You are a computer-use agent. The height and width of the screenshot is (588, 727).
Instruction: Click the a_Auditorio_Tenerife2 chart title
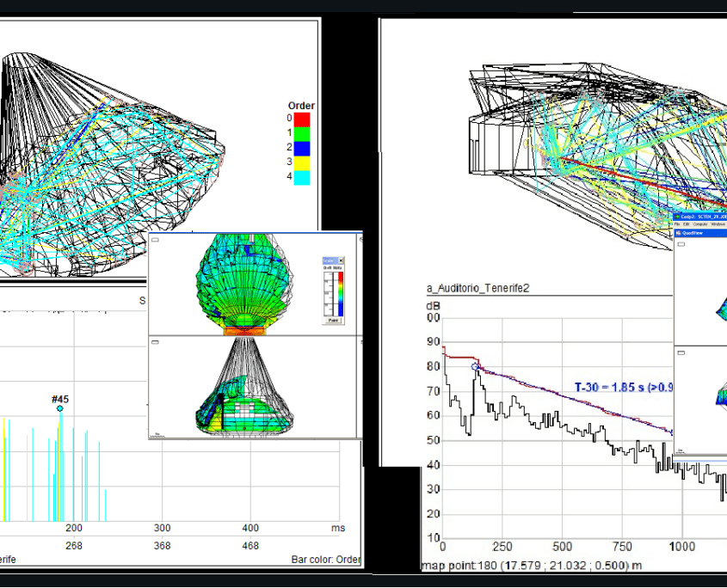coord(477,288)
